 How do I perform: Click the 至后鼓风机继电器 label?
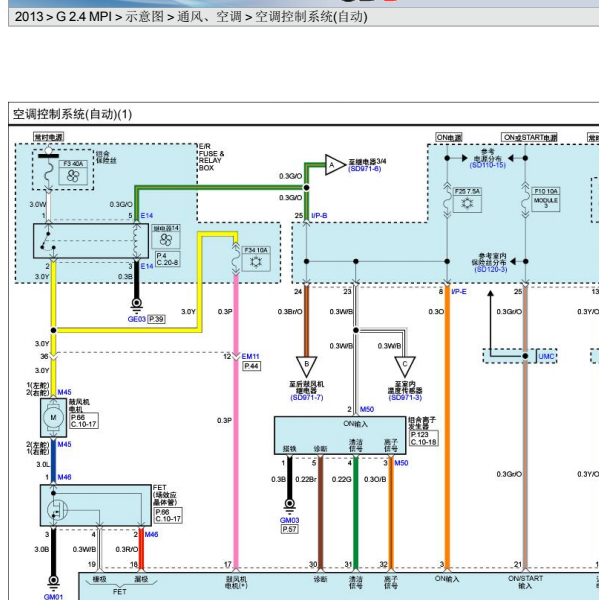click(x=307, y=387)
